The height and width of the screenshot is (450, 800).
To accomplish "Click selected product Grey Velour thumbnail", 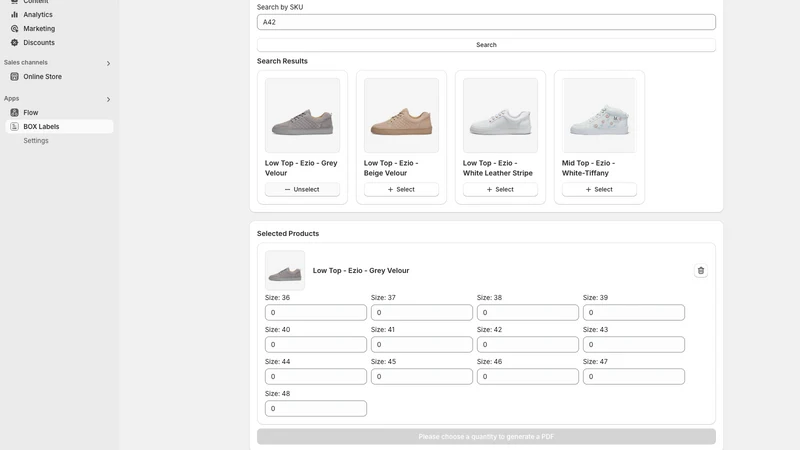I will (285, 270).
